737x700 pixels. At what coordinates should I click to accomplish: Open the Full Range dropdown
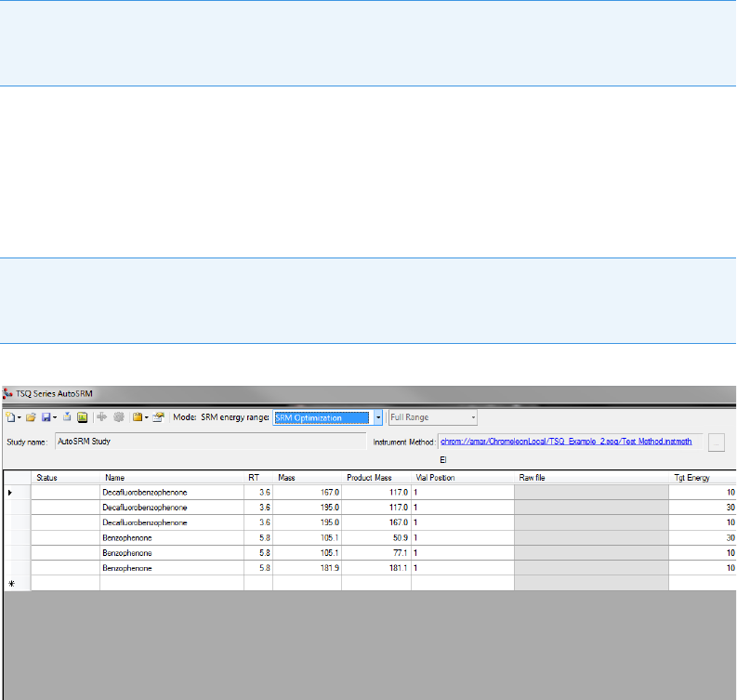473,417
